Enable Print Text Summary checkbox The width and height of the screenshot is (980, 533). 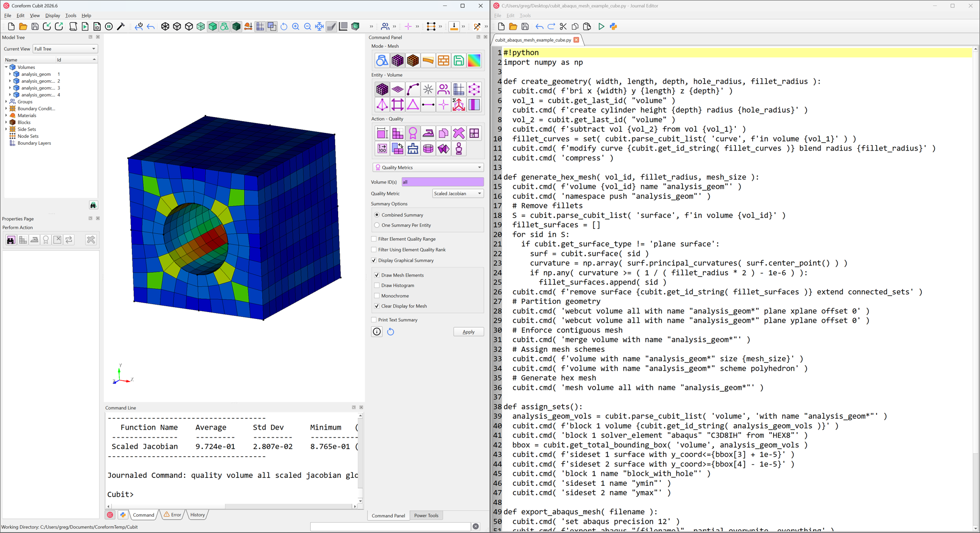tap(374, 320)
